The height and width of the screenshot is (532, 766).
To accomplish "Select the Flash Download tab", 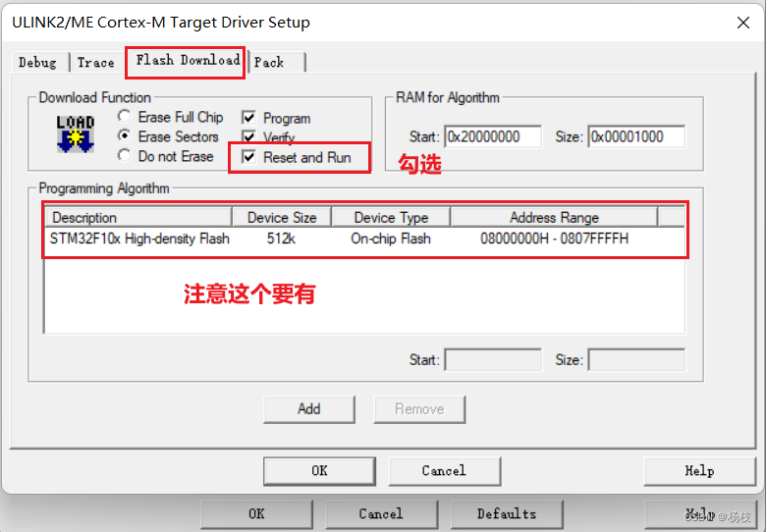I will point(188,60).
